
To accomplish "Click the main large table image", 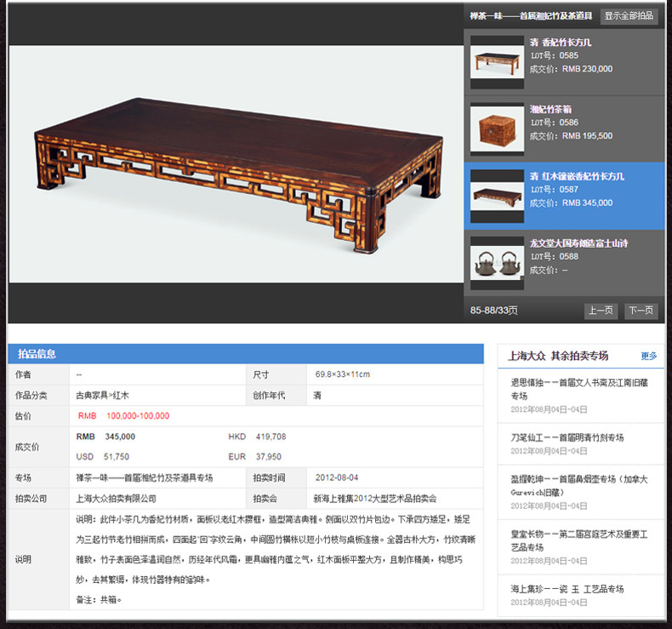I will pyautogui.click(x=236, y=163).
